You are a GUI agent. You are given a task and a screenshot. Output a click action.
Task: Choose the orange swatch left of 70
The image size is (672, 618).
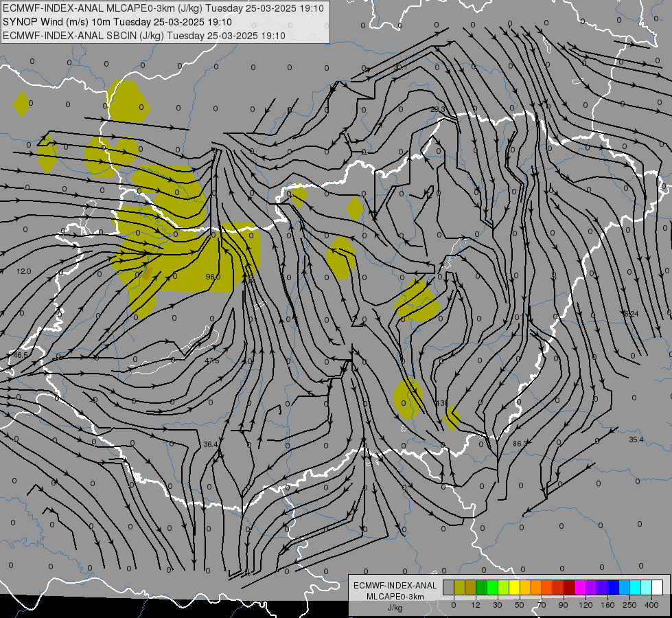(x=537, y=588)
